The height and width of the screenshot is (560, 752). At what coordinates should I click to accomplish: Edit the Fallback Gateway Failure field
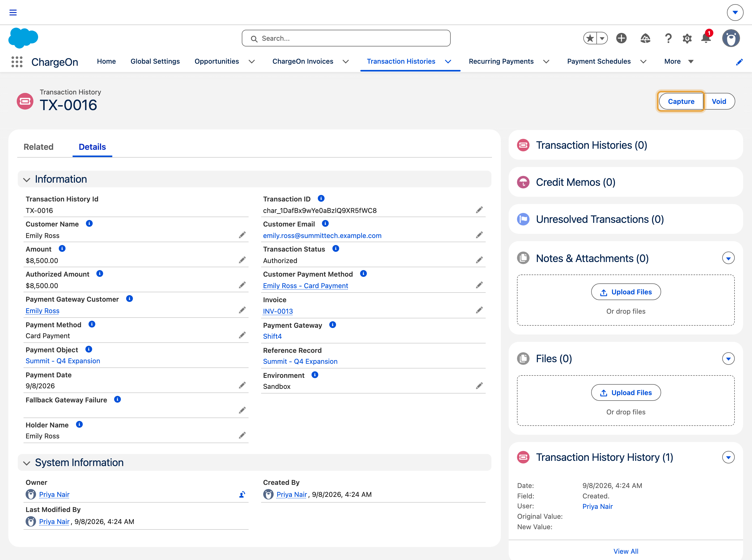(242, 411)
